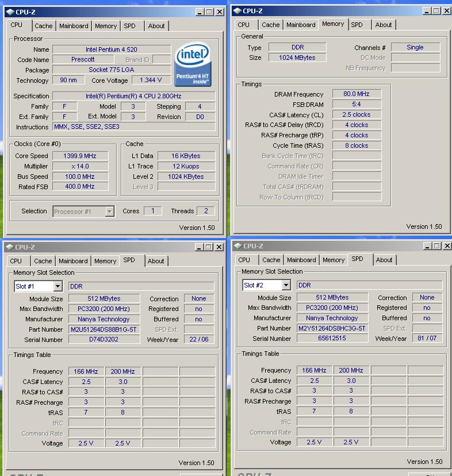The image size is (452, 476).
Task: Click the Threads value '2'
Action: pos(206,211)
